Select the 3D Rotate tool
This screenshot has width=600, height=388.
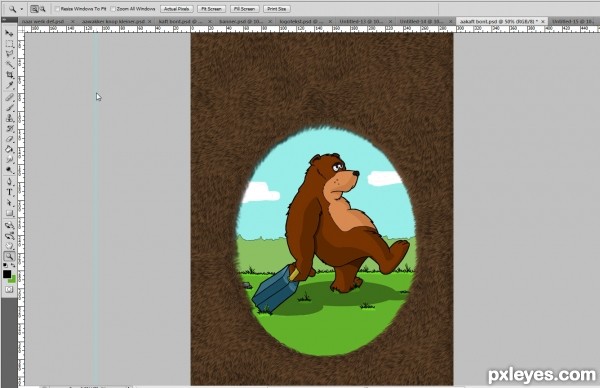coord(9,225)
